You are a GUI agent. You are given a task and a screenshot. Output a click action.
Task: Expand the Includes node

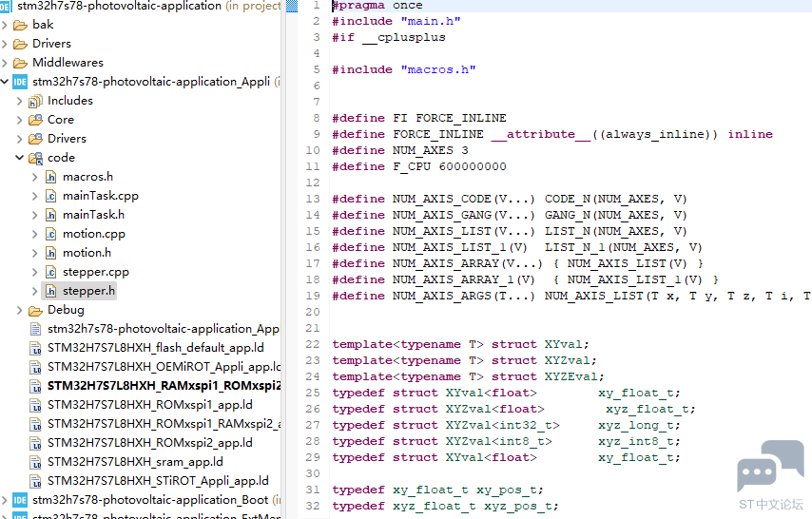click(x=20, y=101)
